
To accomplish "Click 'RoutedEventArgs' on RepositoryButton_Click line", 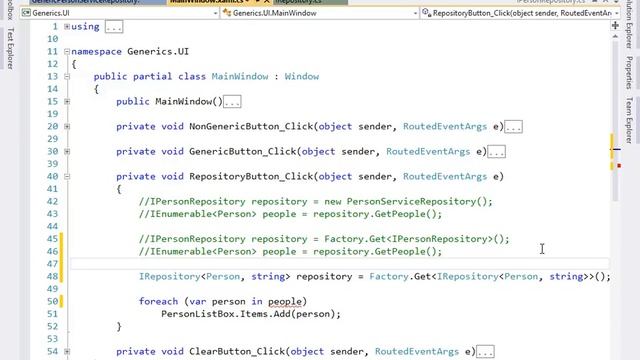I will pos(445,176).
